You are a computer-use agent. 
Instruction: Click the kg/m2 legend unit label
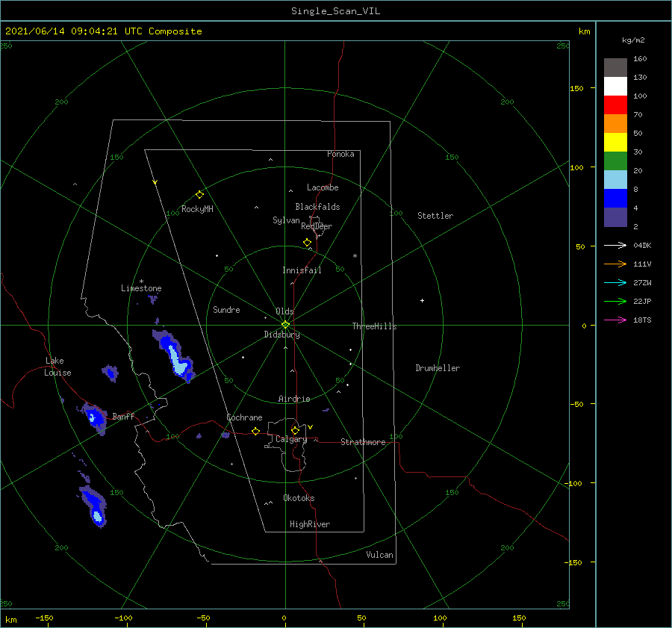click(x=633, y=40)
